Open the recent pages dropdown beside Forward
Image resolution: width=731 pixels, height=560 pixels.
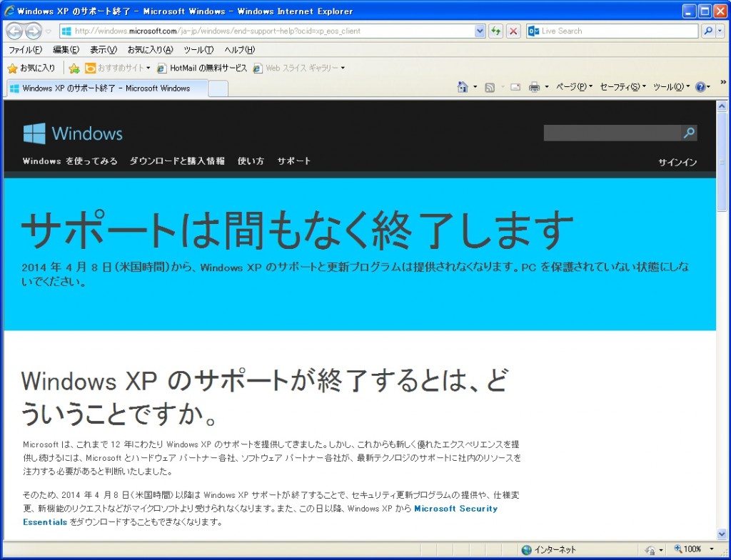(48, 31)
